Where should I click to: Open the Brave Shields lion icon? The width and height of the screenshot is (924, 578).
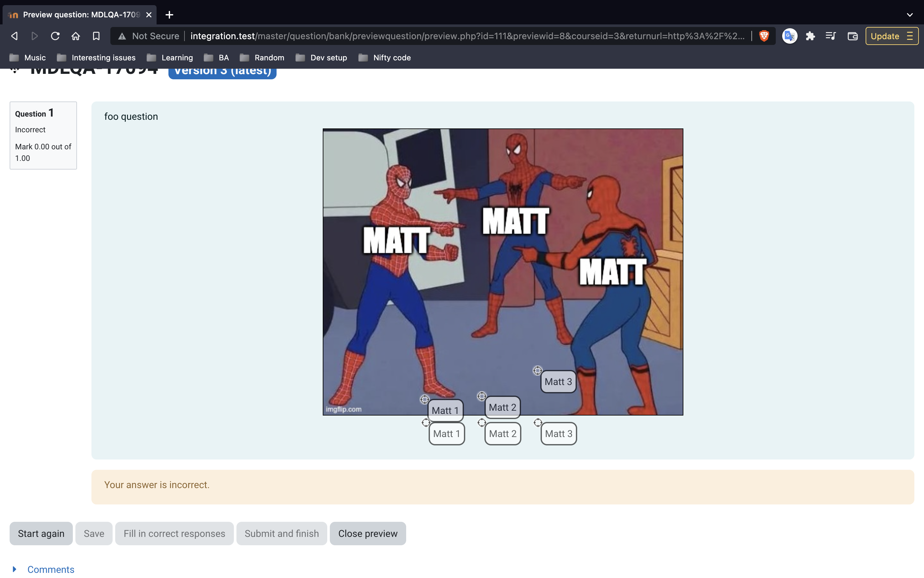764,36
